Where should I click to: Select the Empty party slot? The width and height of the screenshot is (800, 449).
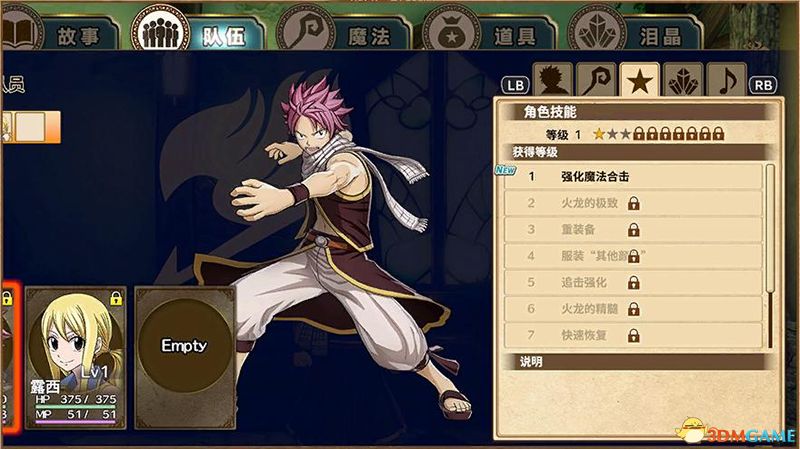point(185,357)
